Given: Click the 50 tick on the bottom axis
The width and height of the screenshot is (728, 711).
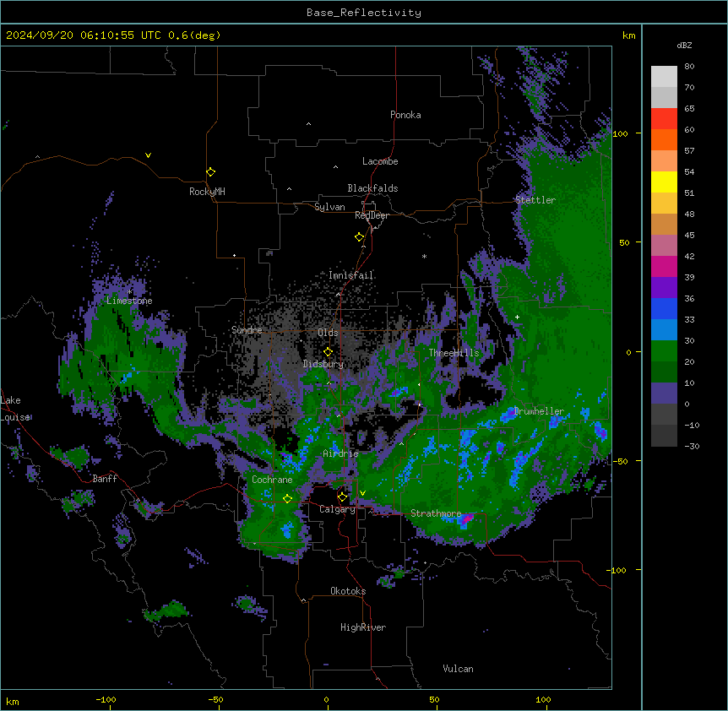Looking at the screenshot, I should (x=434, y=699).
